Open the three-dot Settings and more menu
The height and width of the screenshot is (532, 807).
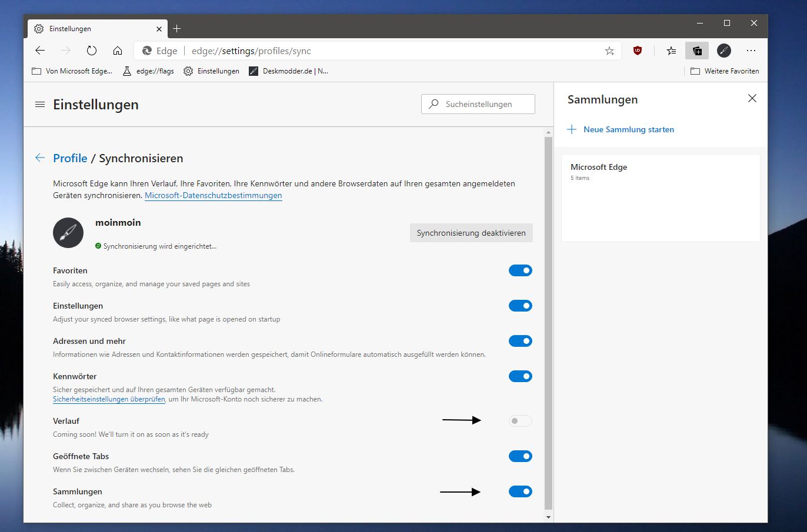751,51
